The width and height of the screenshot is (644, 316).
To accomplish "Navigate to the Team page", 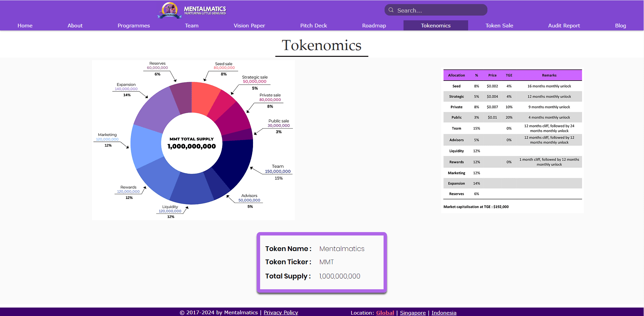I will 192,26.
